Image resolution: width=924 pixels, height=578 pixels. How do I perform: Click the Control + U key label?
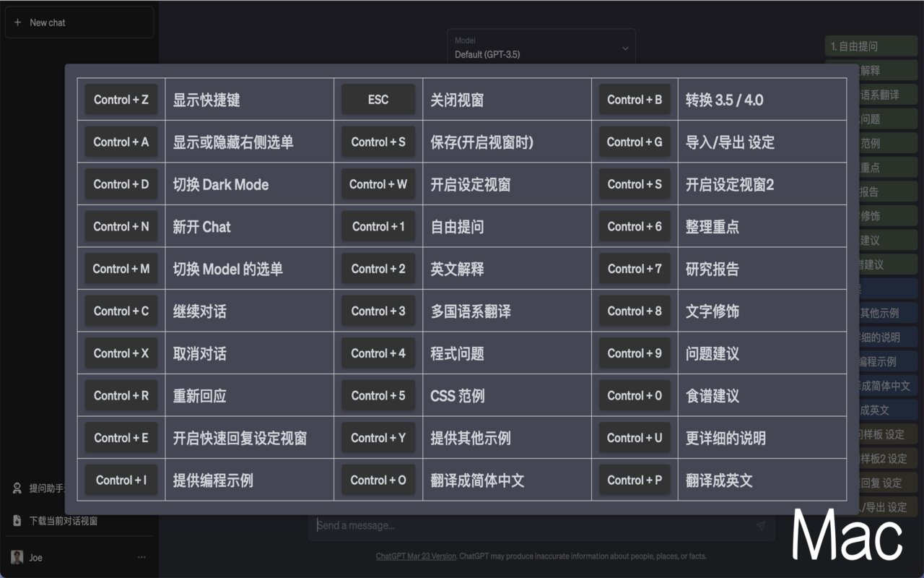point(635,438)
